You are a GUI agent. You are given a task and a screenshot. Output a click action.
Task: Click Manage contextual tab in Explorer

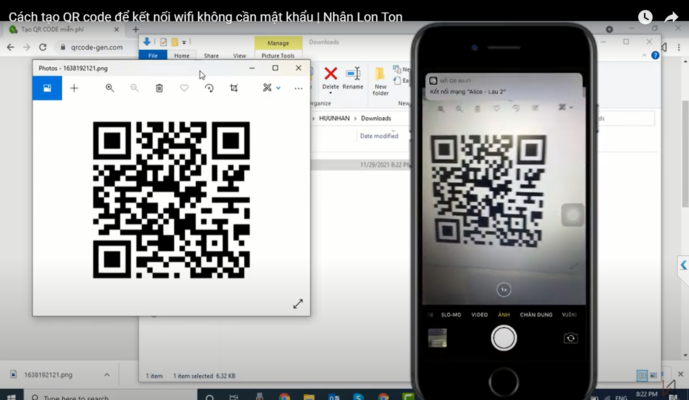click(278, 43)
